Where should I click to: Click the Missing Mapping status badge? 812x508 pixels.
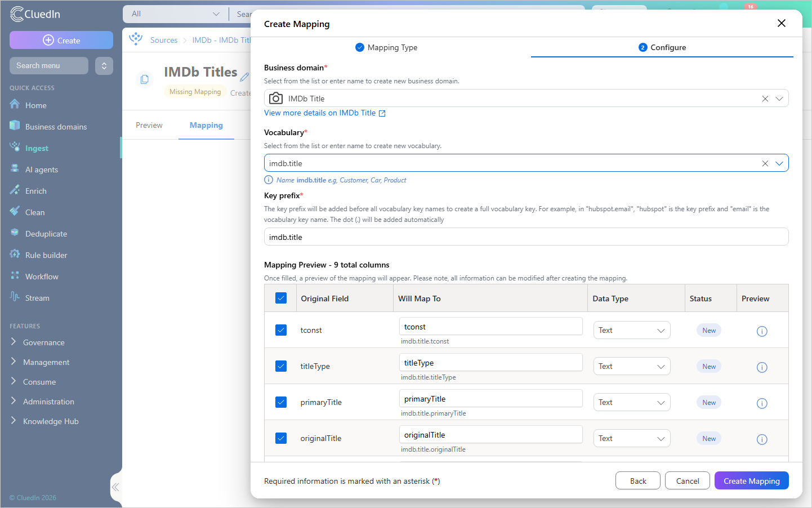point(195,92)
